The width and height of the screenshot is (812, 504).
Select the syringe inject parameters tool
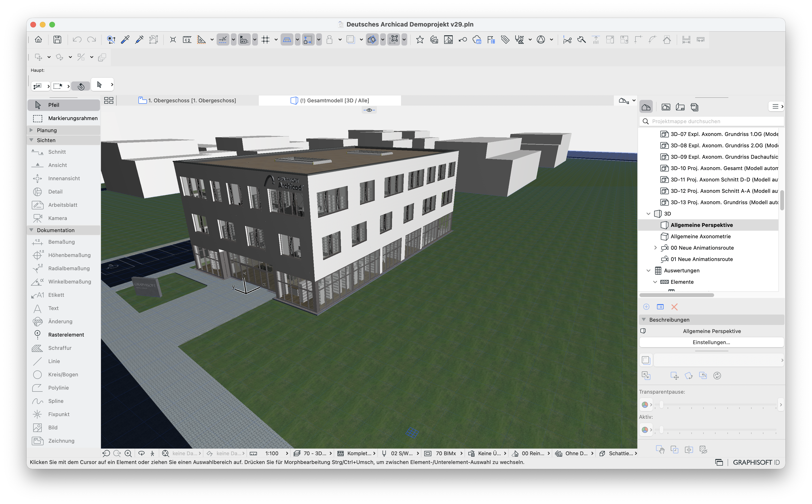point(139,40)
